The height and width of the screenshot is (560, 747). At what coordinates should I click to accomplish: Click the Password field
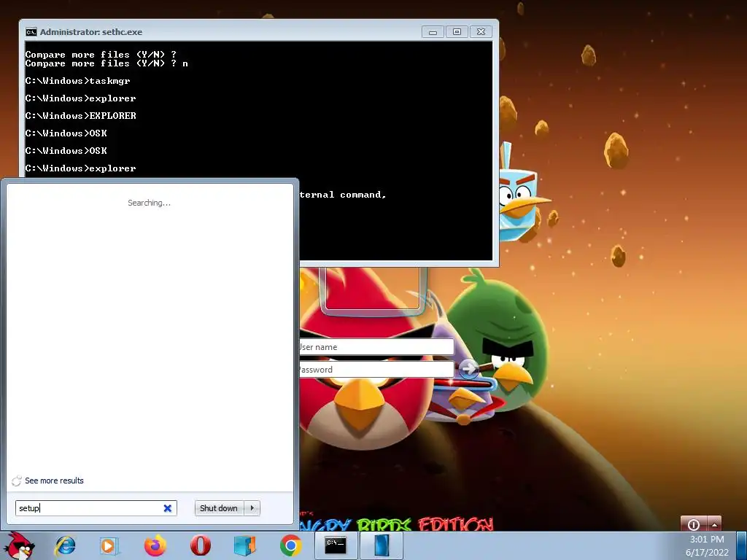click(376, 370)
